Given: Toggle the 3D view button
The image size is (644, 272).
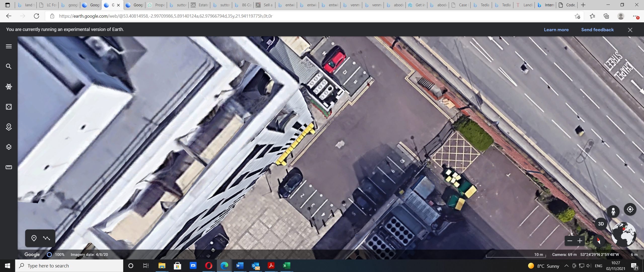Looking at the screenshot, I should click(x=601, y=224).
